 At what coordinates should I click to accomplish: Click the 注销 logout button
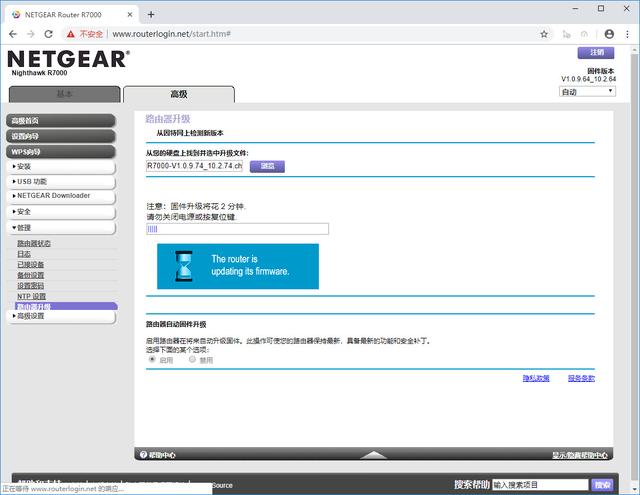(596, 53)
